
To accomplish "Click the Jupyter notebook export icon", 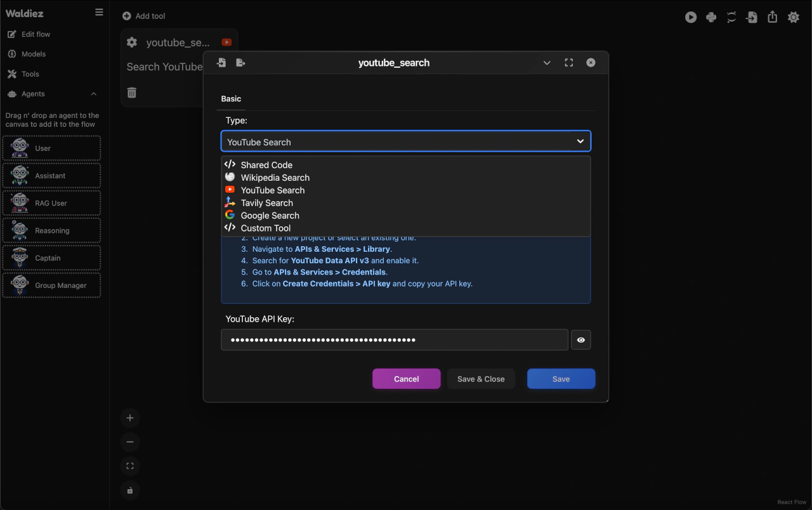I will tap(731, 18).
